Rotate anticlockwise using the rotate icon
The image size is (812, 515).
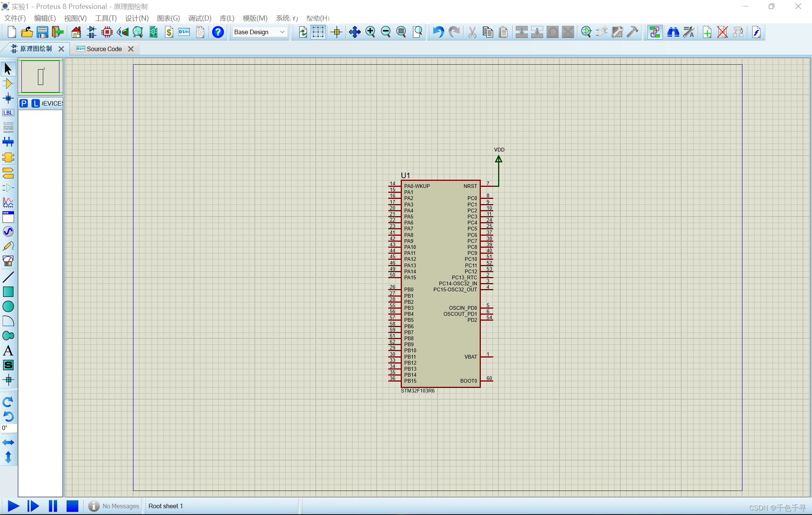click(8, 417)
